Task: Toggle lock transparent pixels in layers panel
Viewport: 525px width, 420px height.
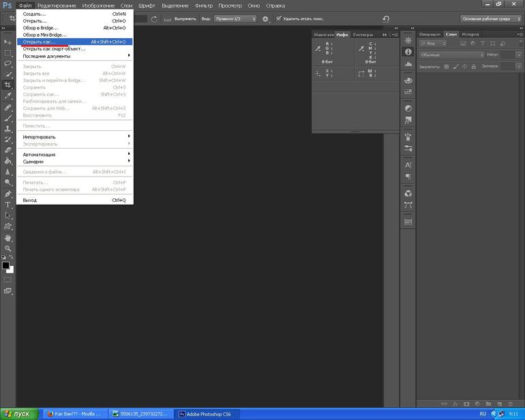Action: pyautogui.click(x=446, y=67)
